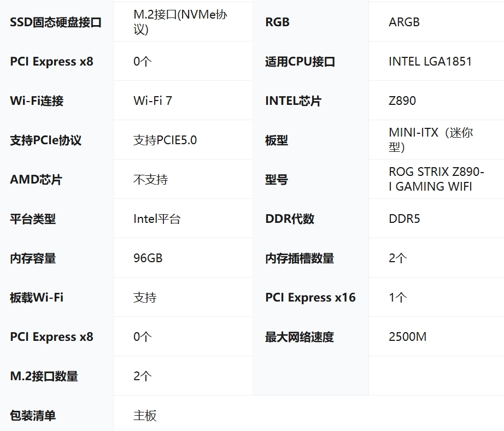Click the 支持 value beside 板载Wi-Fi
This screenshot has height=431, width=504.
145,298
